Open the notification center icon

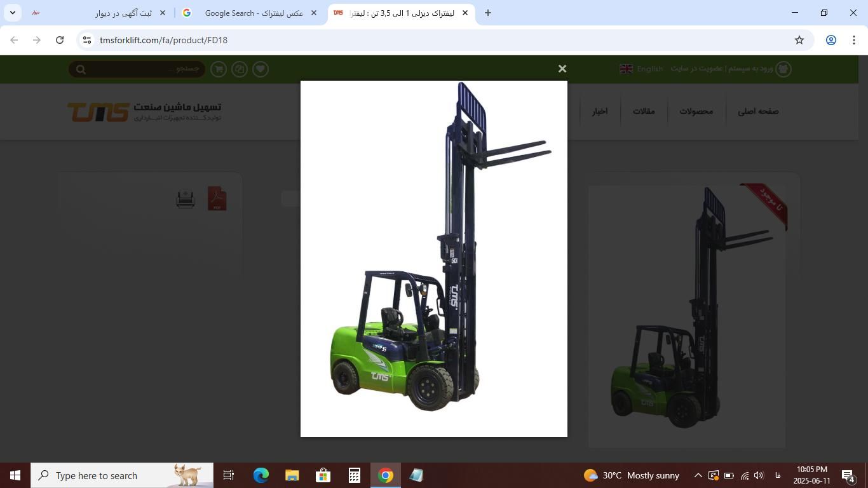click(x=848, y=475)
